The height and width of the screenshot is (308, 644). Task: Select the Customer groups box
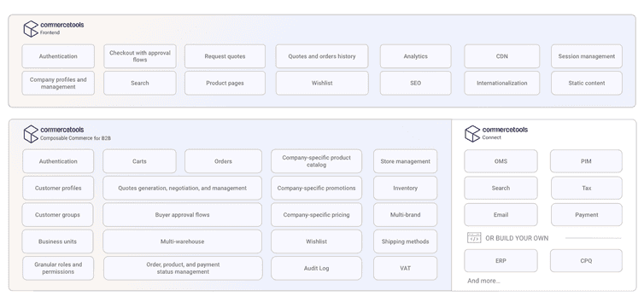[x=57, y=215]
